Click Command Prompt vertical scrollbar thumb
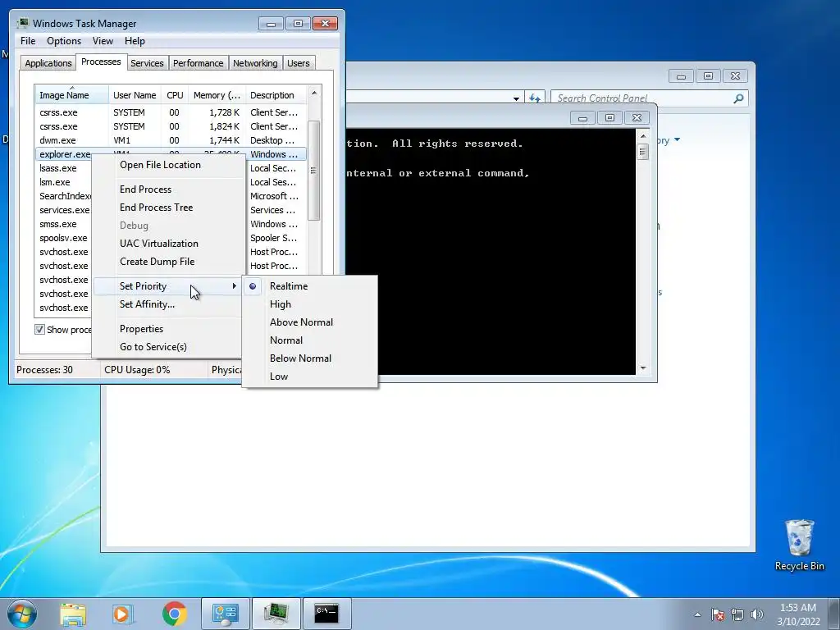 point(643,152)
